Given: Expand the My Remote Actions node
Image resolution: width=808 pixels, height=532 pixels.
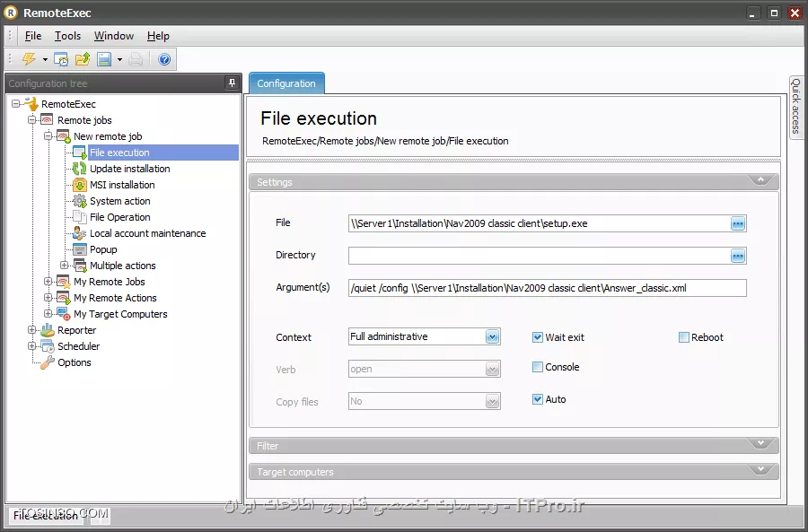Looking at the screenshot, I should click(x=48, y=298).
